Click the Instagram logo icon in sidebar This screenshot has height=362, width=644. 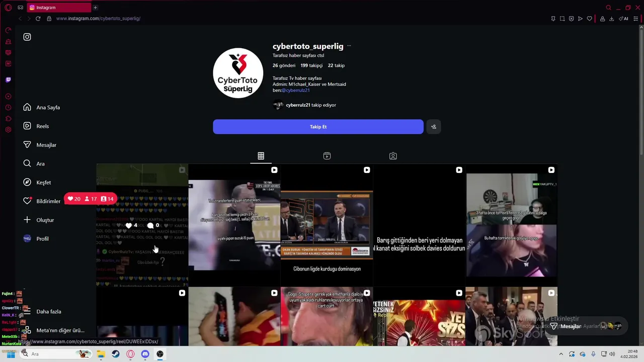(27, 37)
